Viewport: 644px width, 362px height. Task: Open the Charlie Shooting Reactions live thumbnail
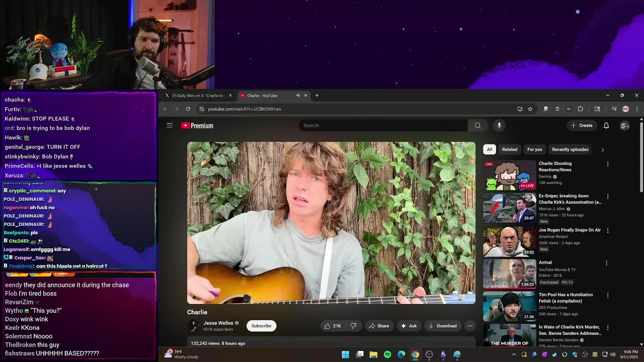(x=510, y=175)
